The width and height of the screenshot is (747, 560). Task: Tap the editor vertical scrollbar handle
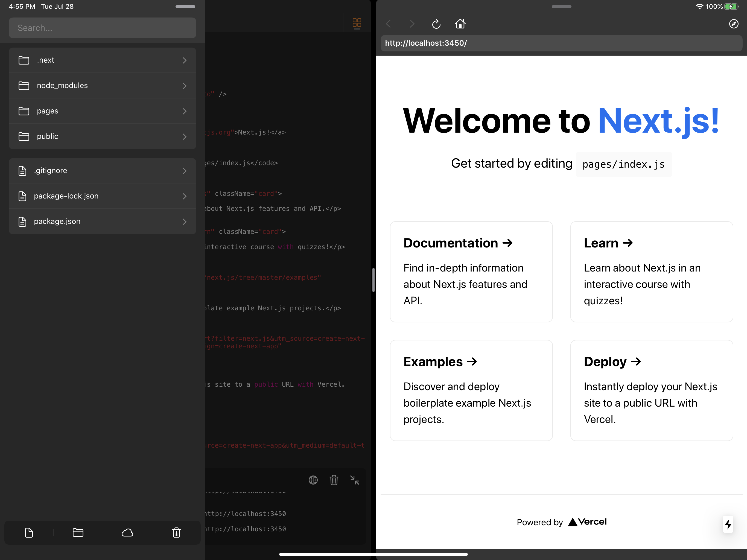373,280
